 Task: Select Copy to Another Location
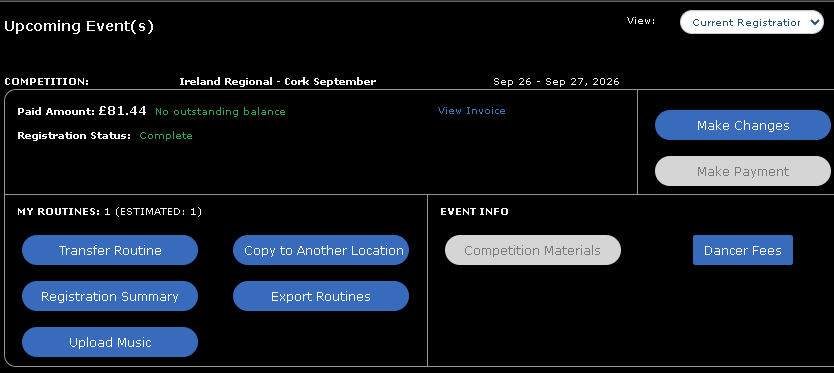(321, 250)
